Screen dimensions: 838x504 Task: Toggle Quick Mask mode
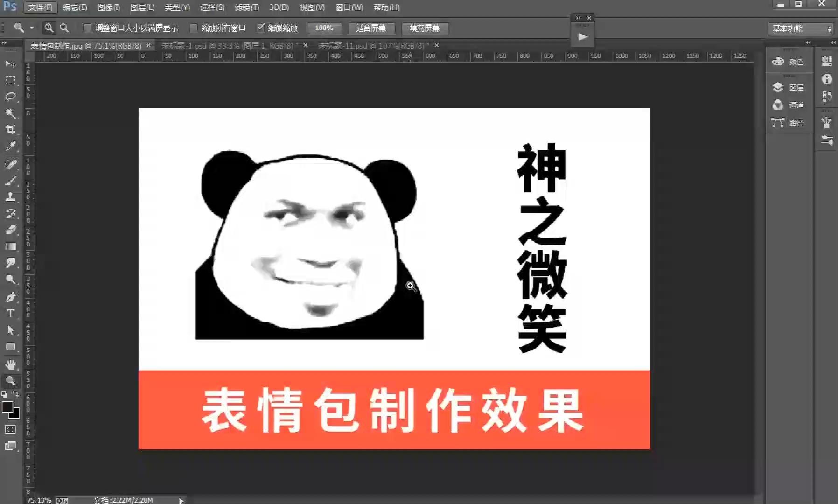[x=10, y=429]
